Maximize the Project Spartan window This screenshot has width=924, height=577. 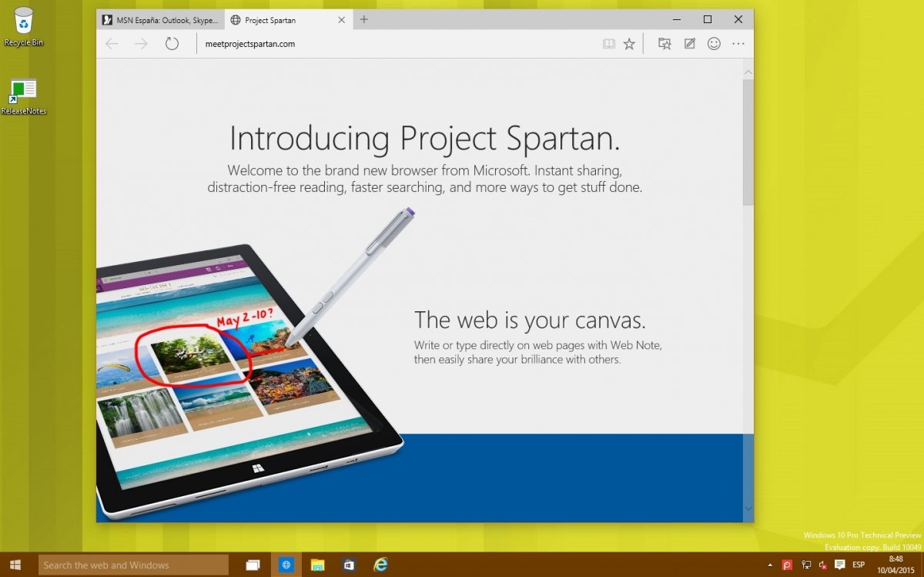coord(708,19)
